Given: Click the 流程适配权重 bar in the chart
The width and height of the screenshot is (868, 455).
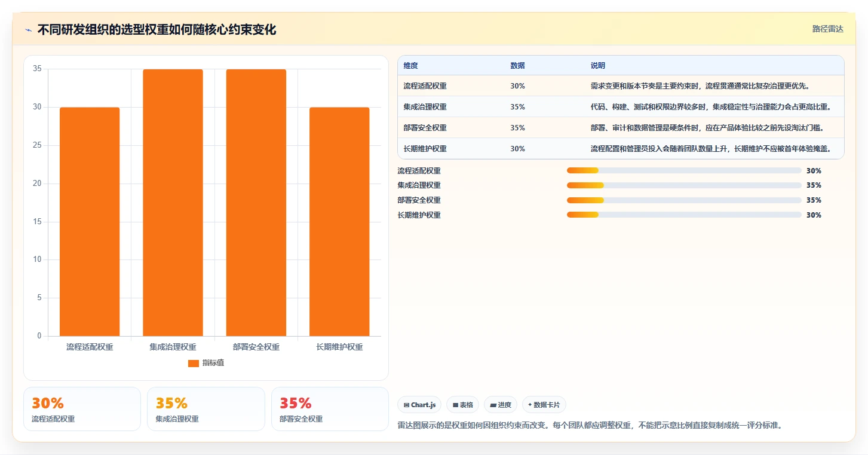Looking at the screenshot, I should 90,222.
